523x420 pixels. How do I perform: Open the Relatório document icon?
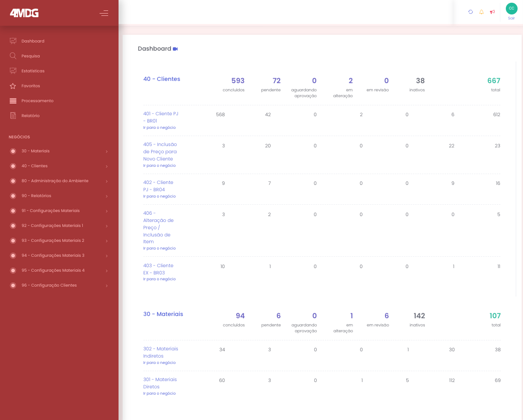(x=13, y=115)
